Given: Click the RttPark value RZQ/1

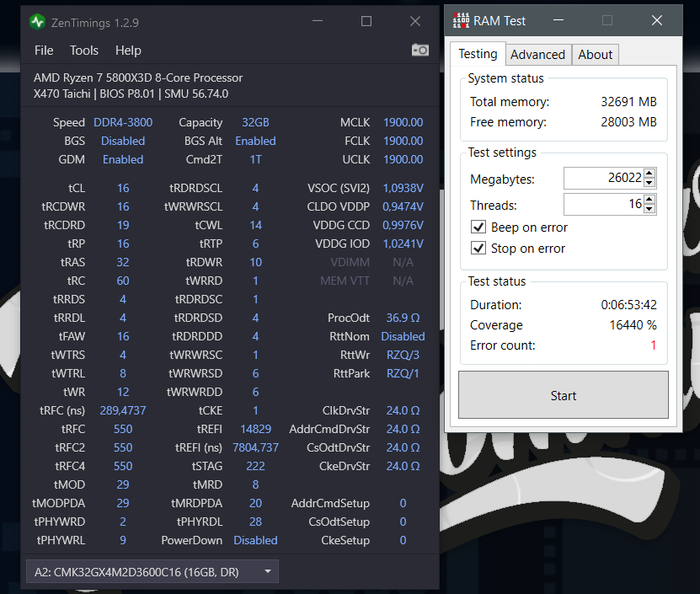Looking at the screenshot, I should pos(403,373).
